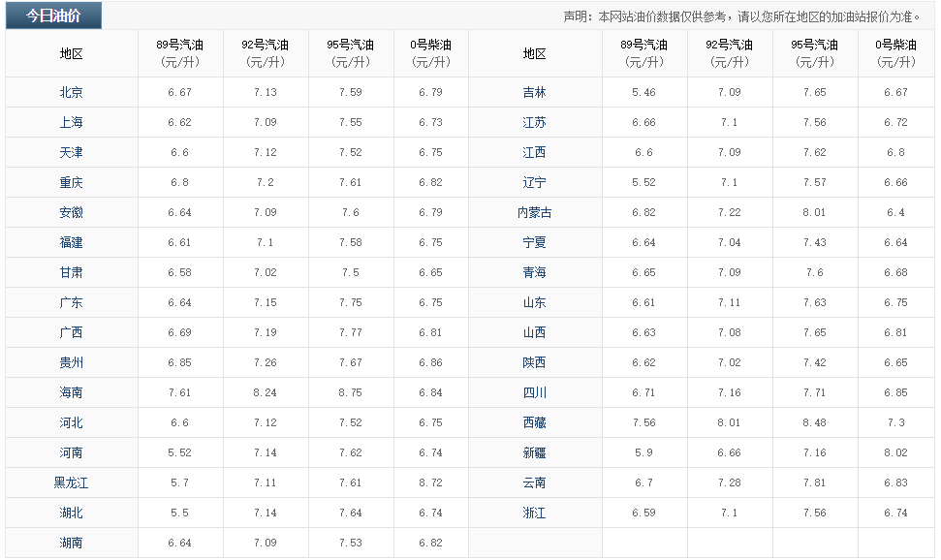
Task: Click 北京 89号汽油 price 6.67
Action: pyautogui.click(x=179, y=93)
